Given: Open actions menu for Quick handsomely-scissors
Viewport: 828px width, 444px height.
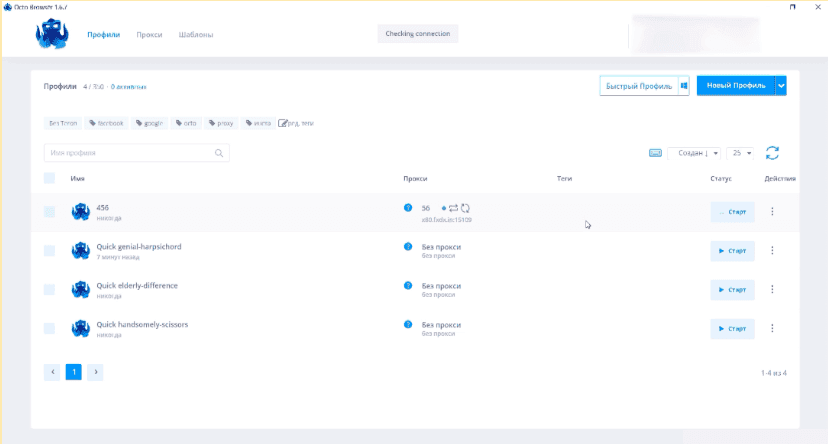Looking at the screenshot, I should click(772, 328).
